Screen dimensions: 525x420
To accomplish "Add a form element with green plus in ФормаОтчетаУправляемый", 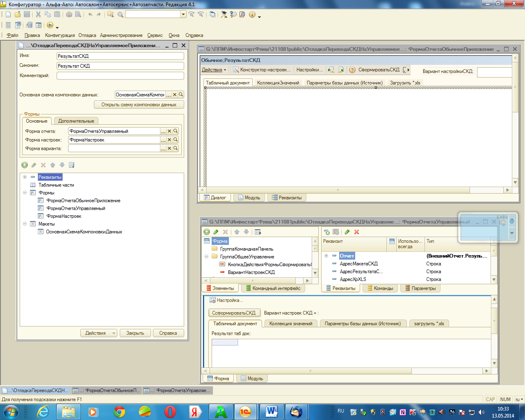I will (207, 232).
